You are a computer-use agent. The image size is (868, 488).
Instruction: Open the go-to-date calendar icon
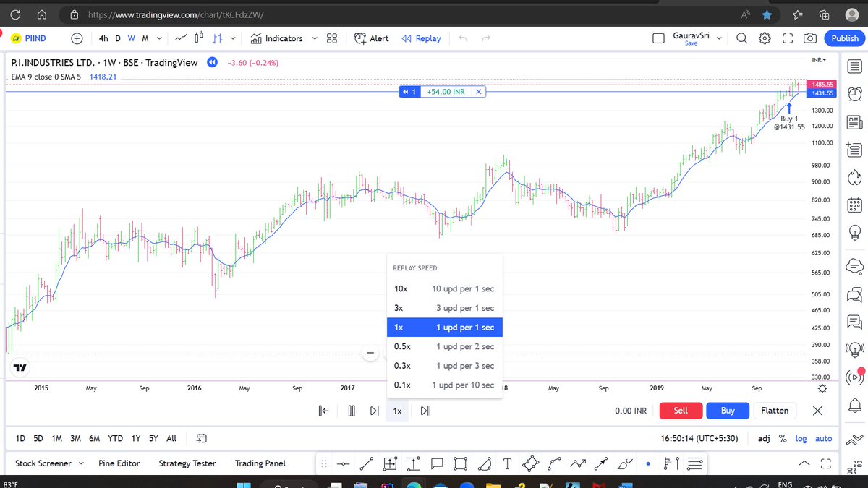click(x=202, y=438)
